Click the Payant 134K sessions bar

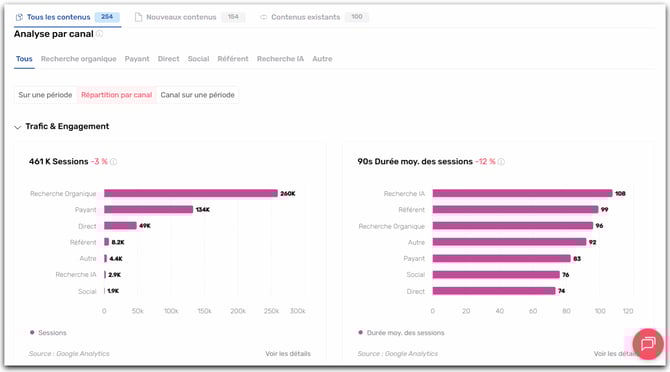[x=149, y=210]
